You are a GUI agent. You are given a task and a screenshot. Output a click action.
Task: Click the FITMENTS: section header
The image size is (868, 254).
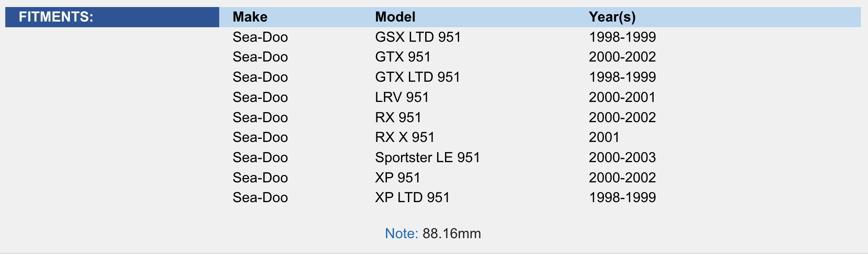56,17
